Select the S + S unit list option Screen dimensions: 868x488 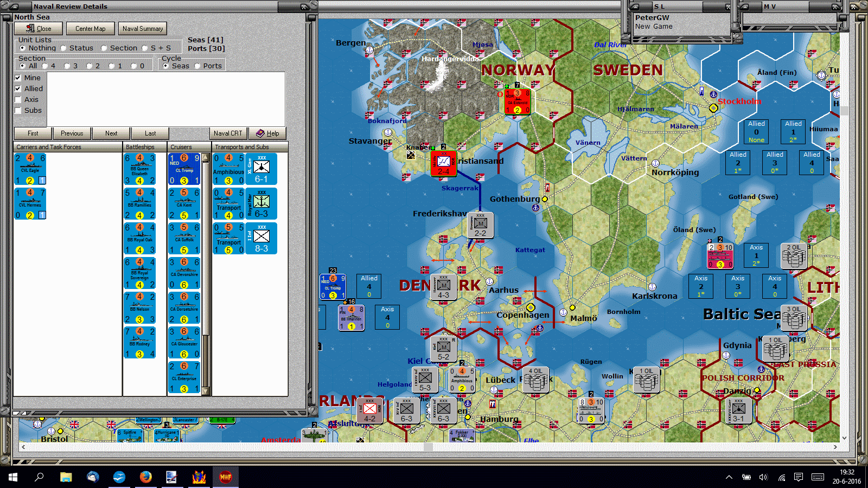click(x=156, y=48)
